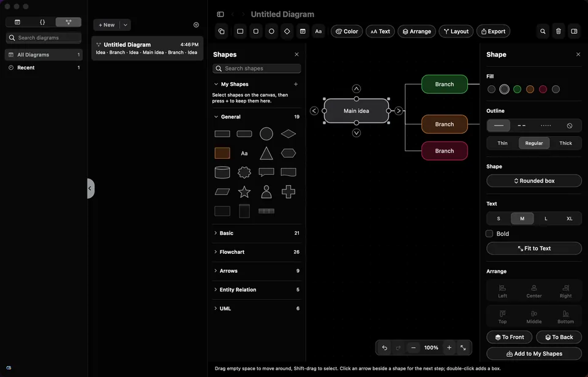Pick the cylinder shape in the General palette

[222, 172]
